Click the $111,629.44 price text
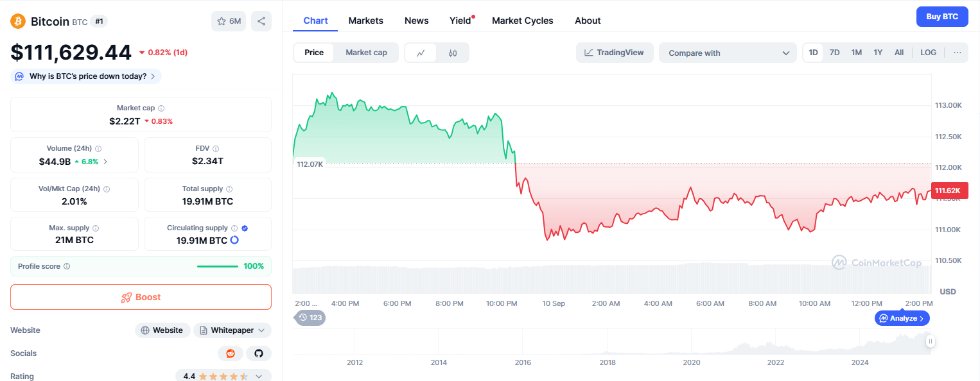 [x=71, y=53]
